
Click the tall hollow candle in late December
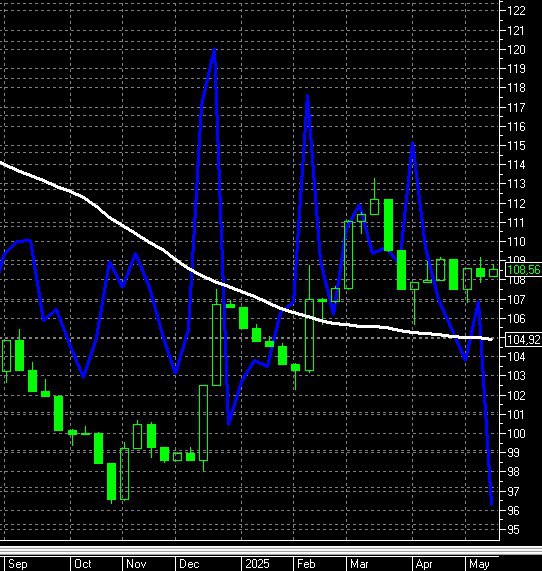(x=216, y=344)
